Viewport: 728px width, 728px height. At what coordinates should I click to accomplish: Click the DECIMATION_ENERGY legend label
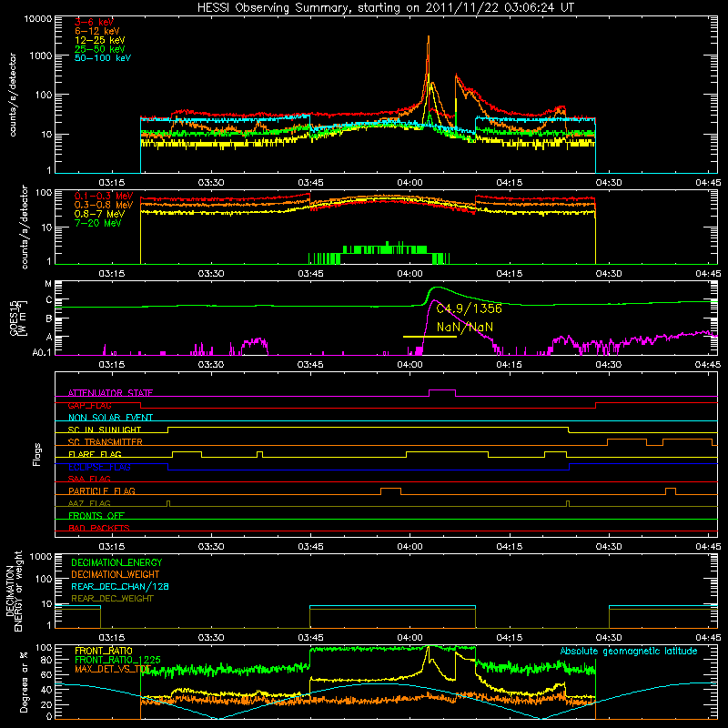coord(116,562)
